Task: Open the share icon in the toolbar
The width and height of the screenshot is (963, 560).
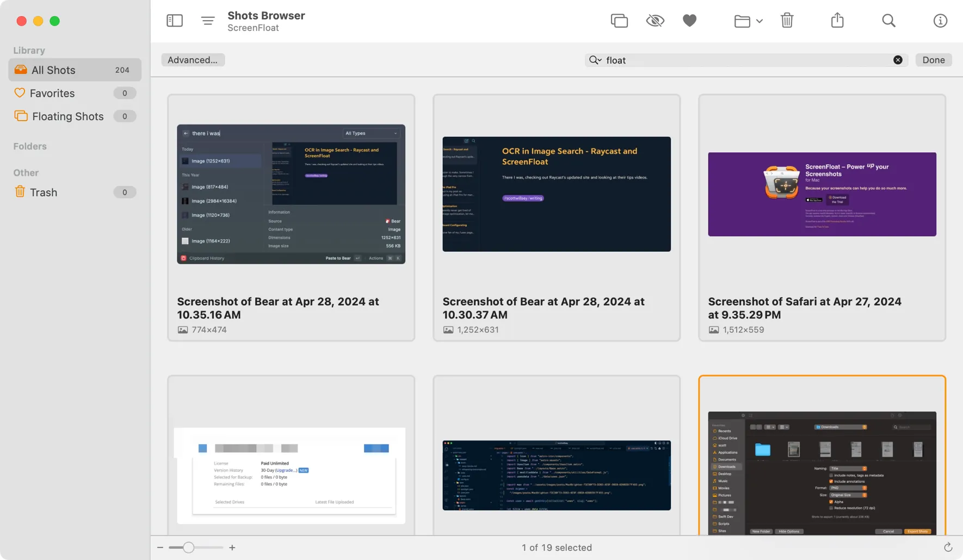Action: click(x=837, y=20)
